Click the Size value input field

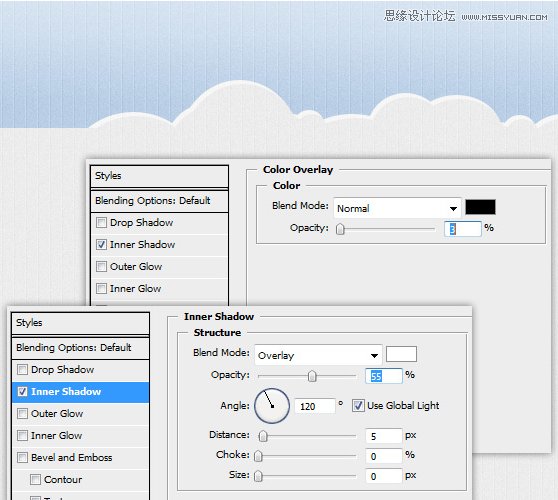[384, 476]
